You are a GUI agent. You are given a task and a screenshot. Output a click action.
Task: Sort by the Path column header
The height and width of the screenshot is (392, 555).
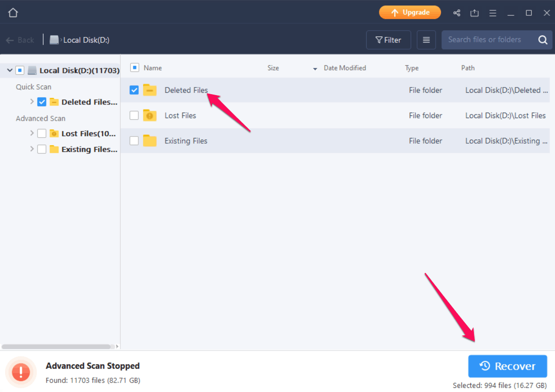tap(468, 68)
